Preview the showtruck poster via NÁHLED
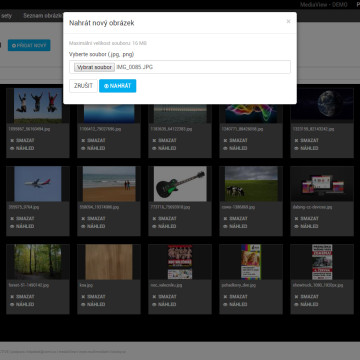Screen dimensions: 360x360 [306, 304]
